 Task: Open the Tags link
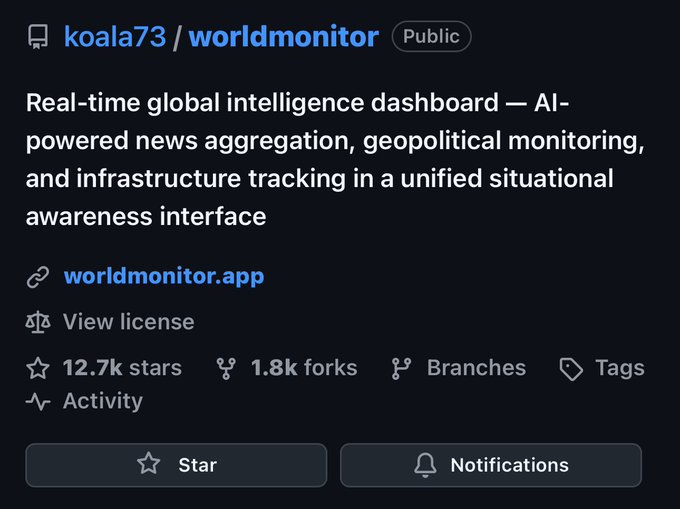coord(619,368)
